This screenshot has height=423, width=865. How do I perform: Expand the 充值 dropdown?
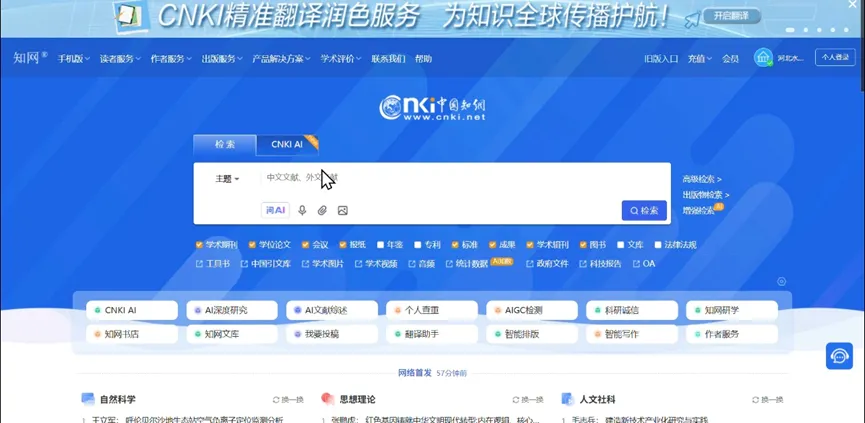tap(700, 58)
